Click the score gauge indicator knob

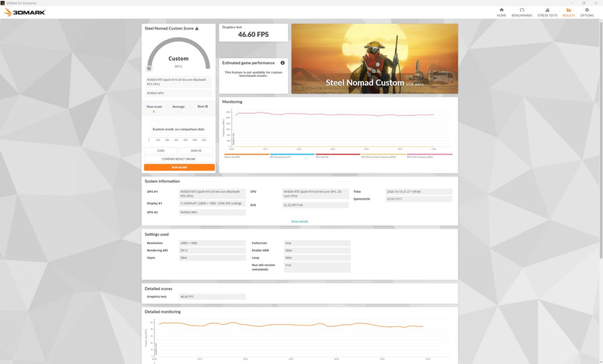coord(149,69)
